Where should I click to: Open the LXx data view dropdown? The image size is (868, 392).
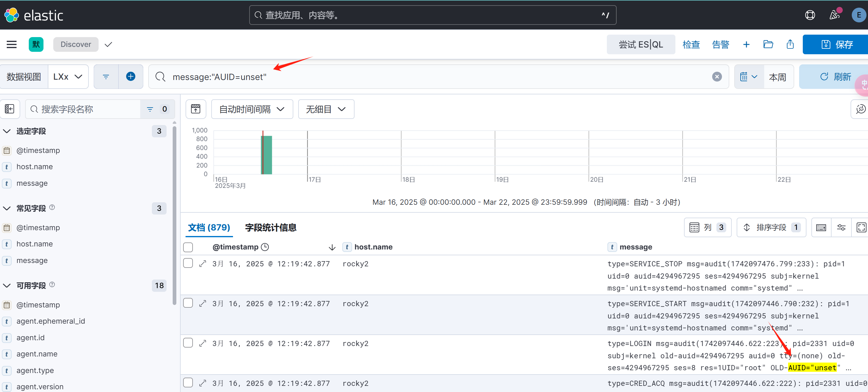point(68,77)
